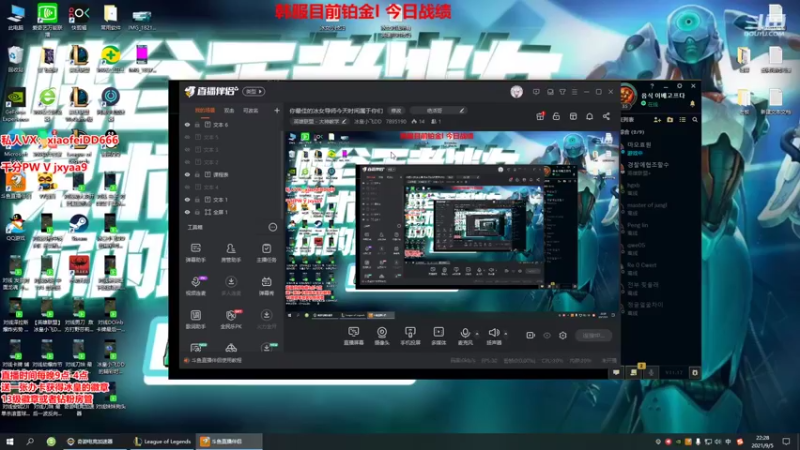Image resolution: width=800 pixels, height=450 pixels.
Task: Open the taskbar clock showing 22:28
Action: (763, 441)
